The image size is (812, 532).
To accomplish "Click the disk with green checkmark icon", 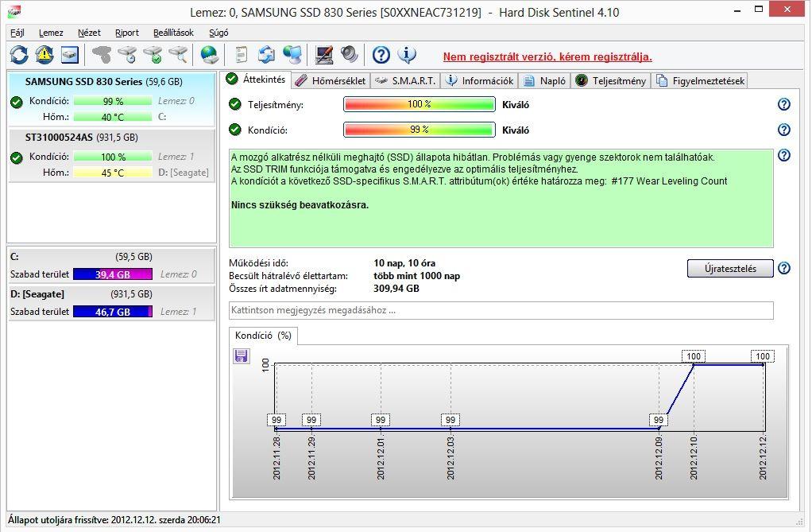I will (x=153, y=54).
